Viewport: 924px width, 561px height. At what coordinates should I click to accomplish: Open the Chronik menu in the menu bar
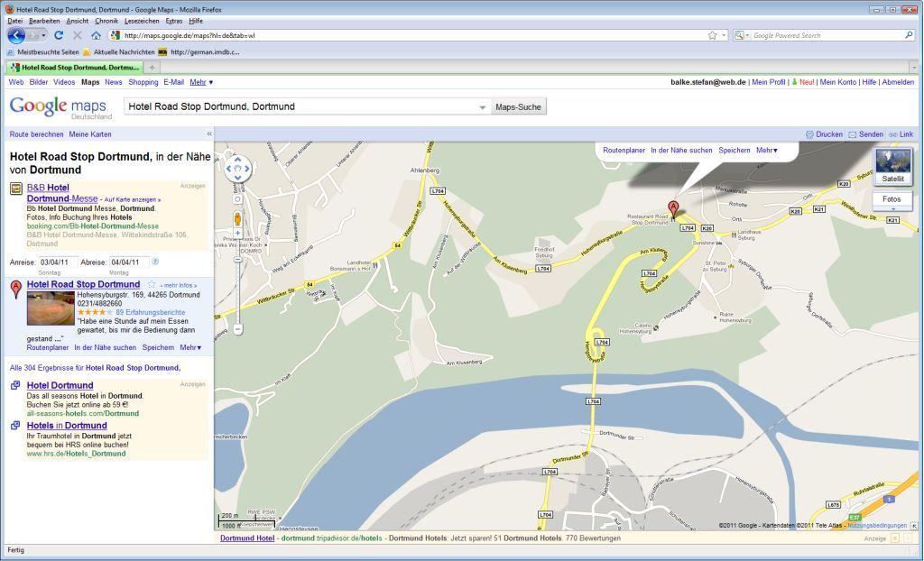point(106,21)
